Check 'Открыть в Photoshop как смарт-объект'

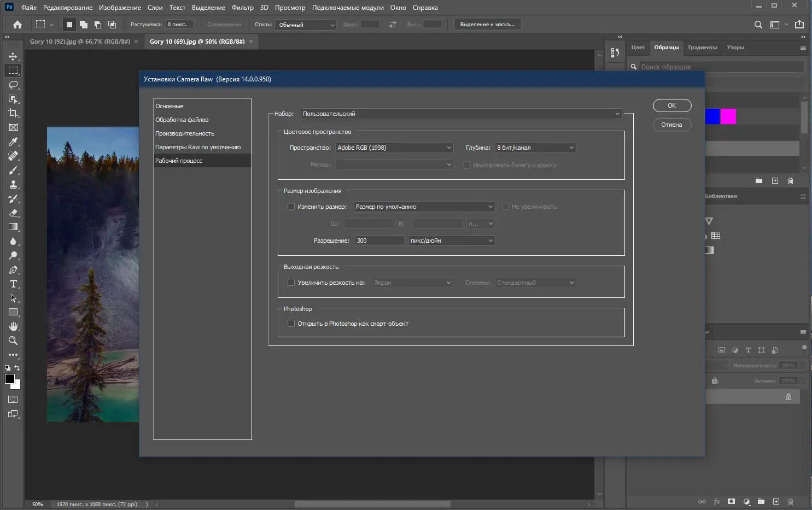point(291,324)
